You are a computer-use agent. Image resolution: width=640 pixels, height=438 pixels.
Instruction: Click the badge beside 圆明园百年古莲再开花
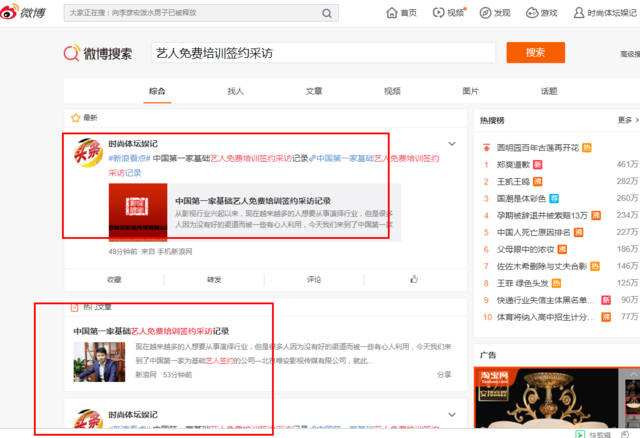pyautogui.click(x=587, y=147)
